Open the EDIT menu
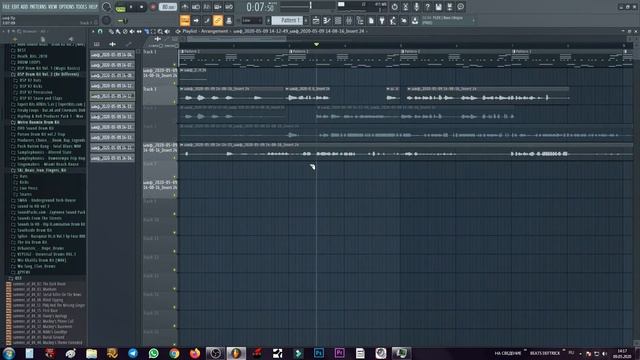 (16, 7)
